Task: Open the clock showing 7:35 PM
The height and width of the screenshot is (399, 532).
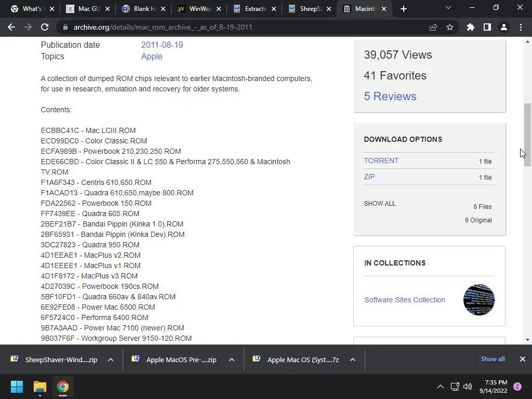Action: coord(494,387)
